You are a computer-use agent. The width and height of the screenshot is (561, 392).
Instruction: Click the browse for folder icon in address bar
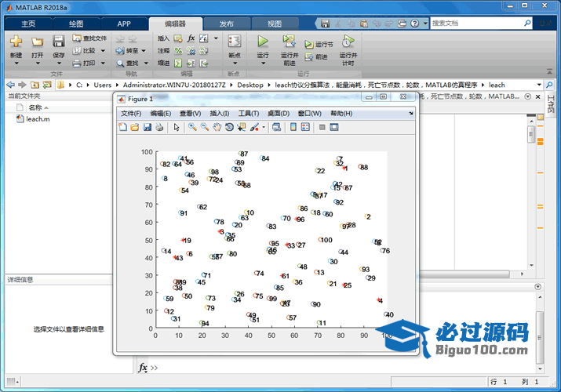click(x=47, y=85)
